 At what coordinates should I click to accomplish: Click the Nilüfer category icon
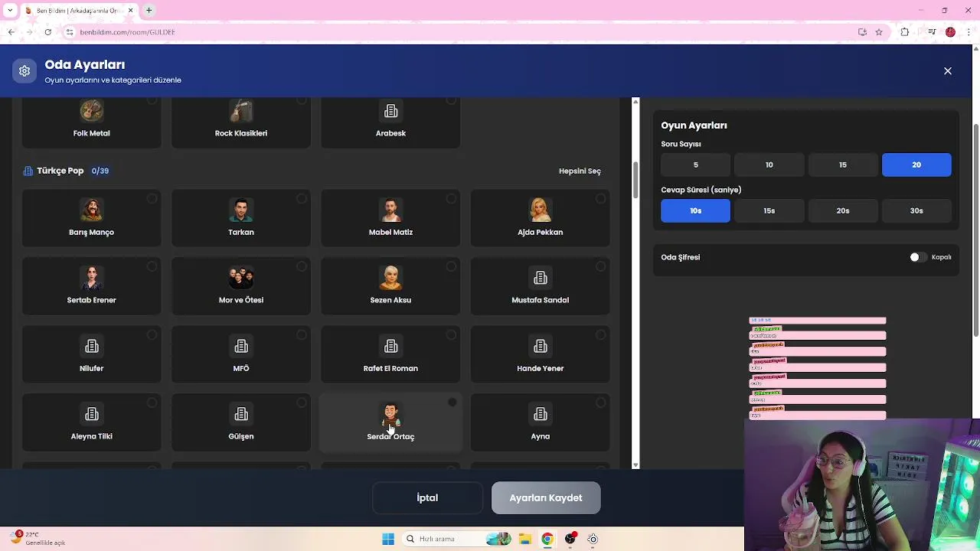click(x=91, y=346)
